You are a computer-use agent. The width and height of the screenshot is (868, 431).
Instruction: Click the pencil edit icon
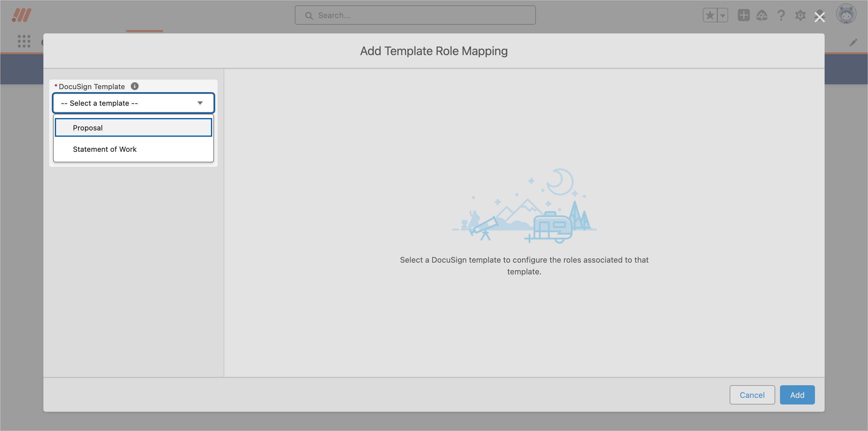pos(853,42)
